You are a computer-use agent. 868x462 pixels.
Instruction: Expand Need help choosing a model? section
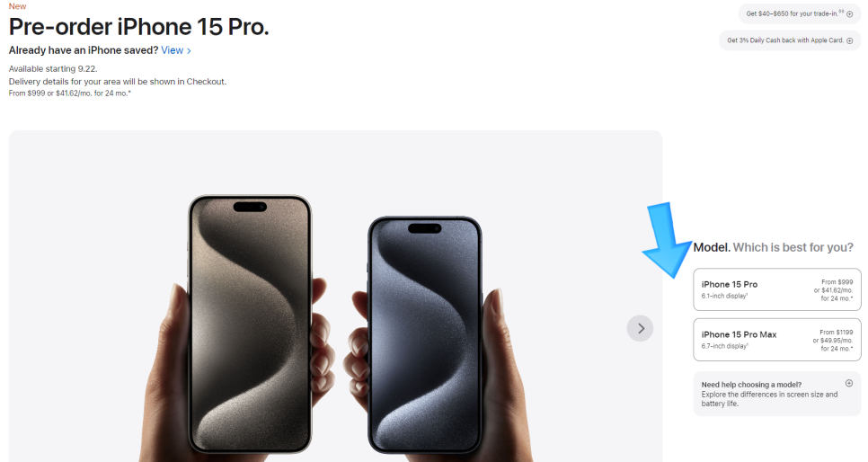point(777,394)
